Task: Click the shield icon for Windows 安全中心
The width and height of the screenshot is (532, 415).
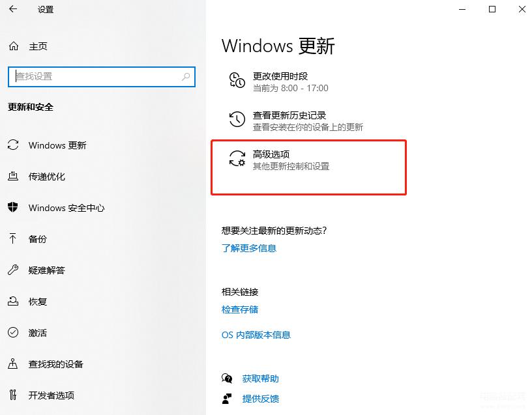Action: [x=13, y=207]
